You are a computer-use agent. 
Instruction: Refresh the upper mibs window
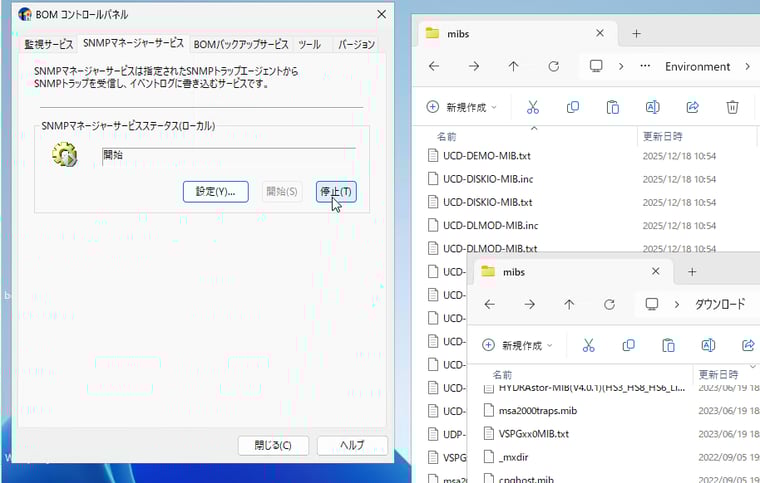coord(554,66)
